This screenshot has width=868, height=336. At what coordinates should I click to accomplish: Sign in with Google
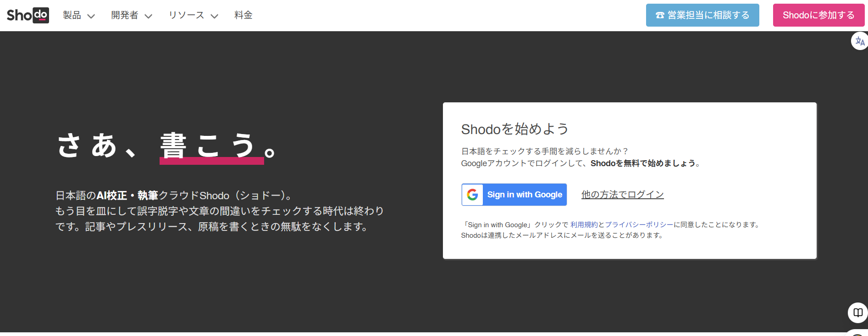pyautogui.click(x=514, y=195)
